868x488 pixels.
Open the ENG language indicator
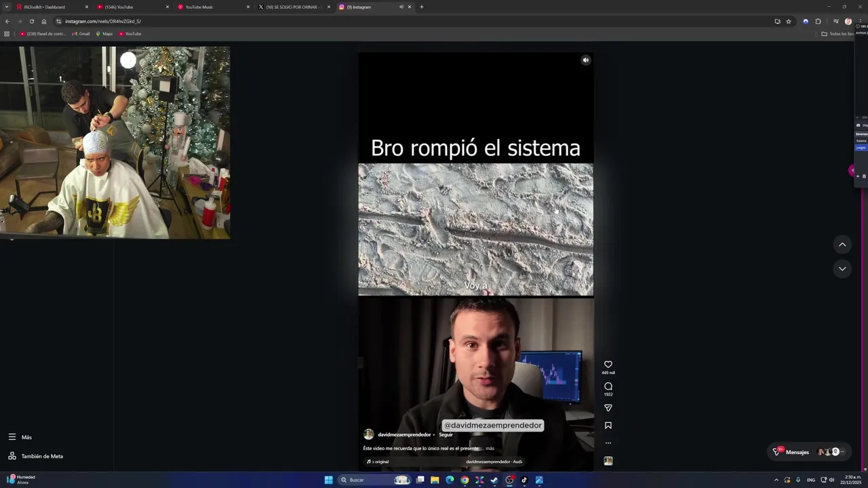click(x=811, y=480)
